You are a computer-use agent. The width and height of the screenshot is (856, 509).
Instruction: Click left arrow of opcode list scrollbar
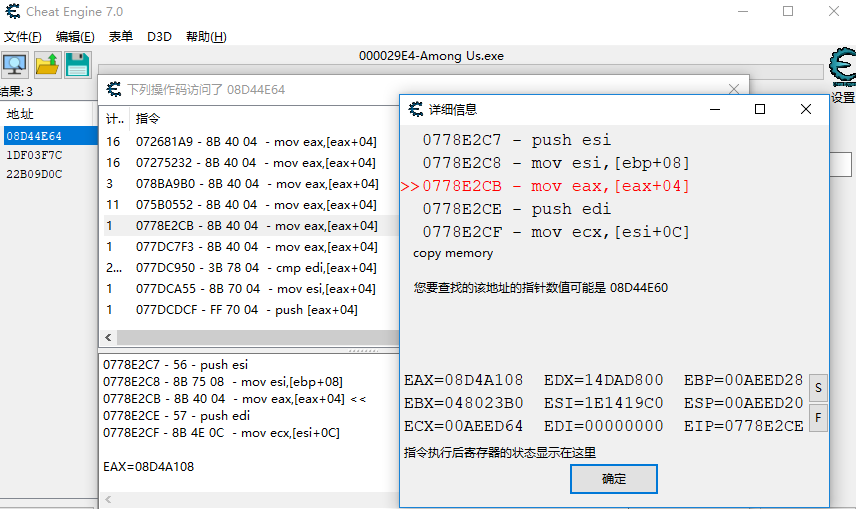(x=108, y=338)
